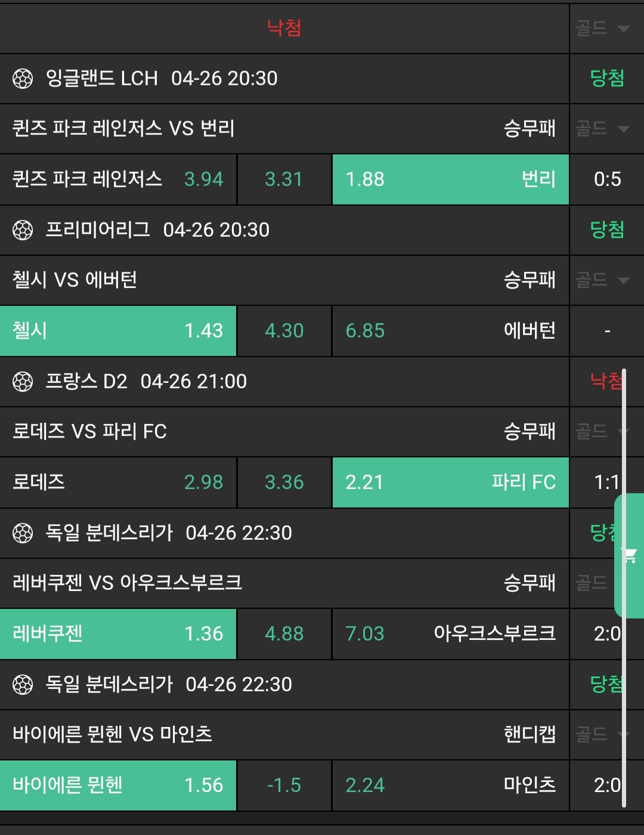Pick the 아우크스부르크 7.03 odds

(x=450, y=633)
